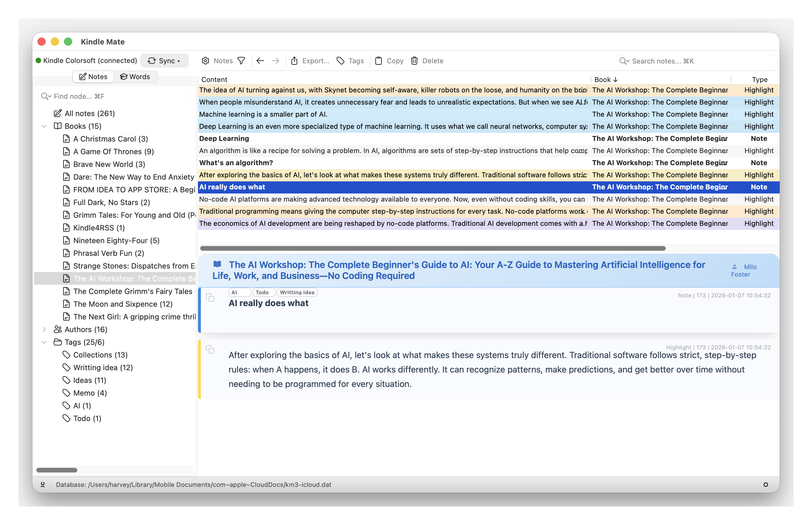812x525 pixels.
Task: Click the Tags label icon in toolbar
Action: click(340, 60)
